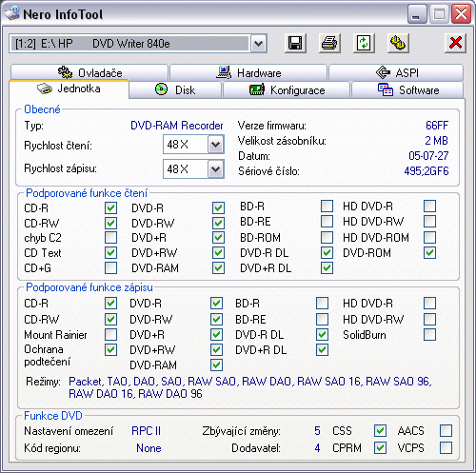Toggle VCPS checkbox
Image resolution: width=476 pixels, height=473 pixels.
(446, 448)
